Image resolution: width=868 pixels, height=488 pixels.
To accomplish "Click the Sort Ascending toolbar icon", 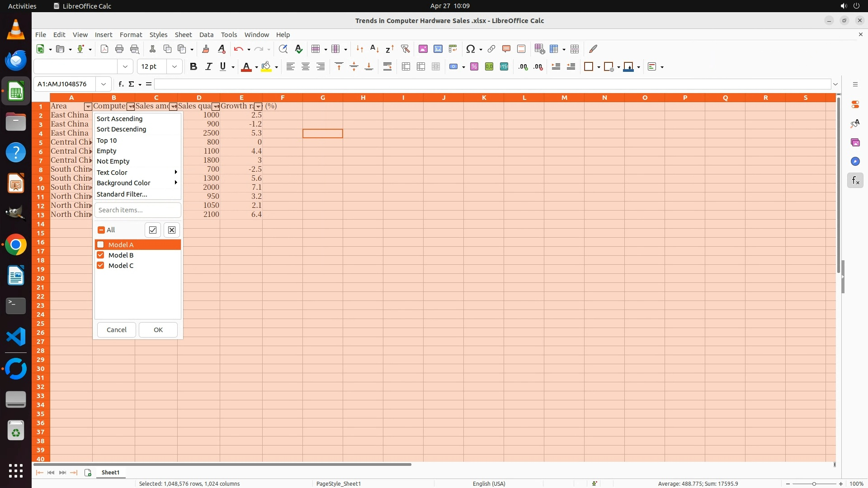I will (374, 49).
